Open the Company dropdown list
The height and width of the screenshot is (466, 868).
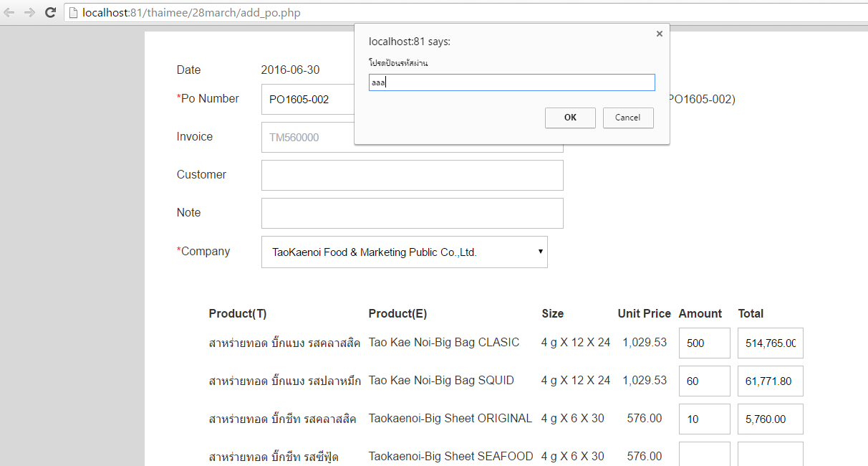404,252
